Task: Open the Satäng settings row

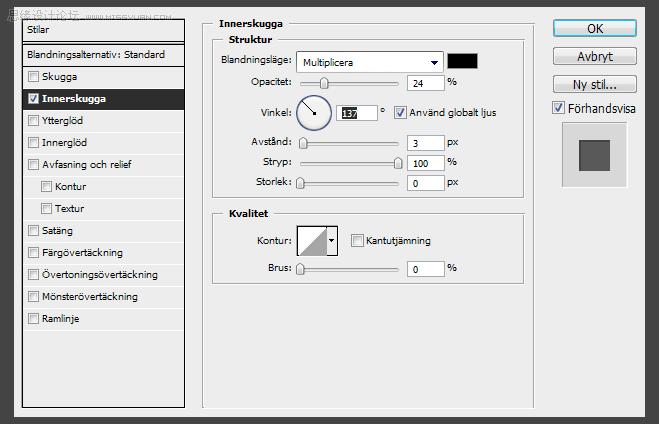Action: (x=103, y=230)
